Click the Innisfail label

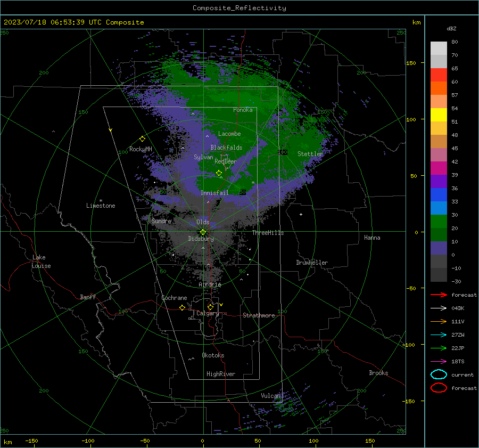pos(214,193)
